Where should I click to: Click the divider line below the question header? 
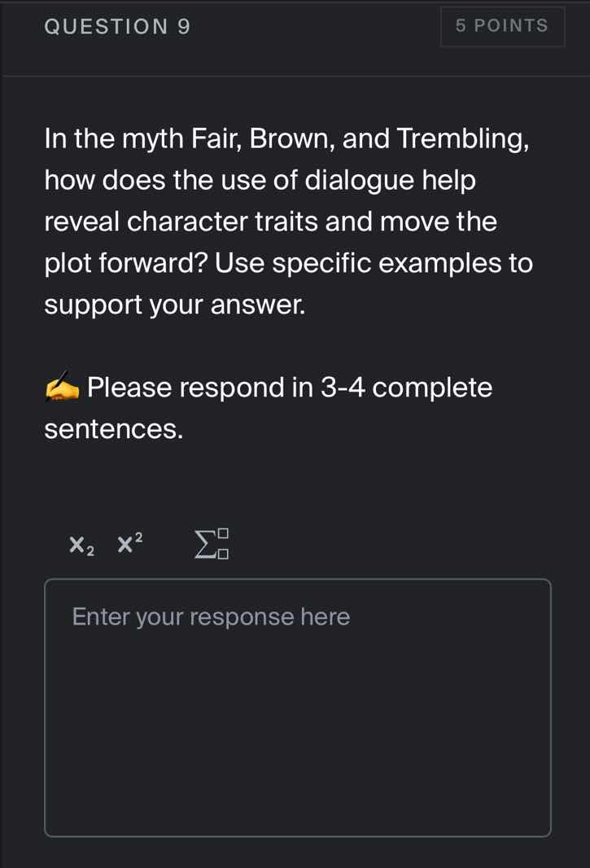[295, 76]
